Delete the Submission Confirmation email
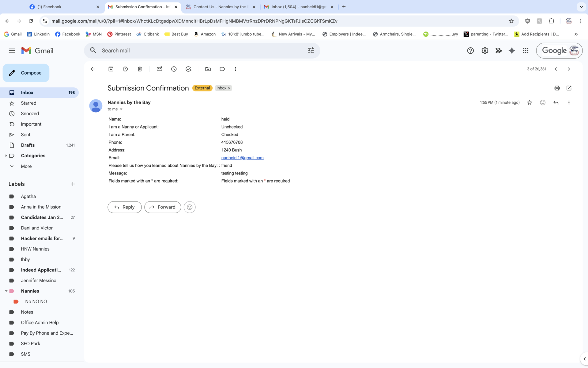 (x=140, y=69)
